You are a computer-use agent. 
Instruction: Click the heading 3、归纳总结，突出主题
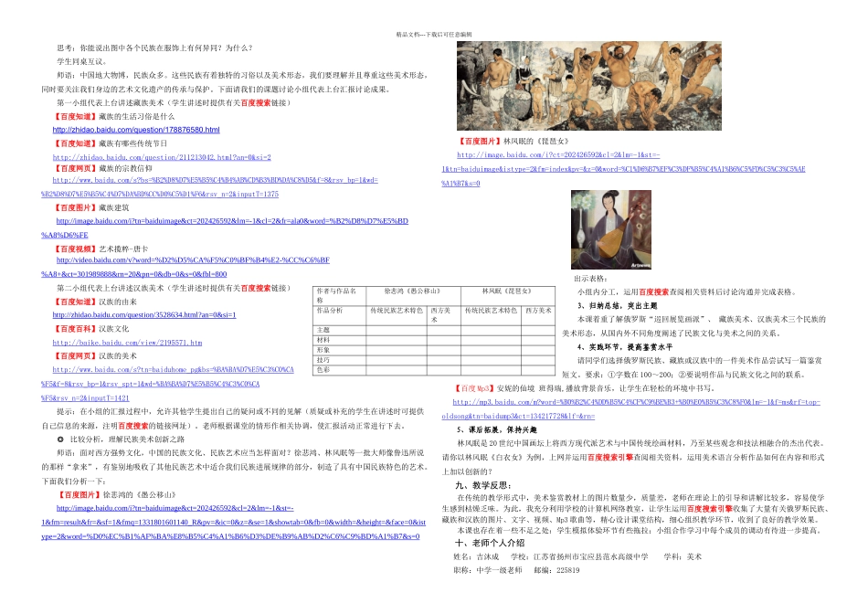point(618,305)
